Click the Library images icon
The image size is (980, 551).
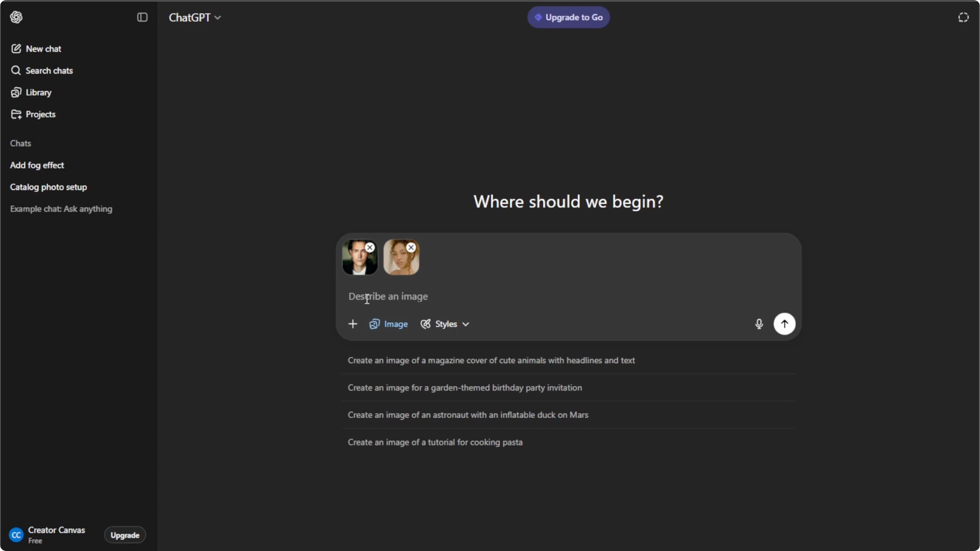[16, 92]
